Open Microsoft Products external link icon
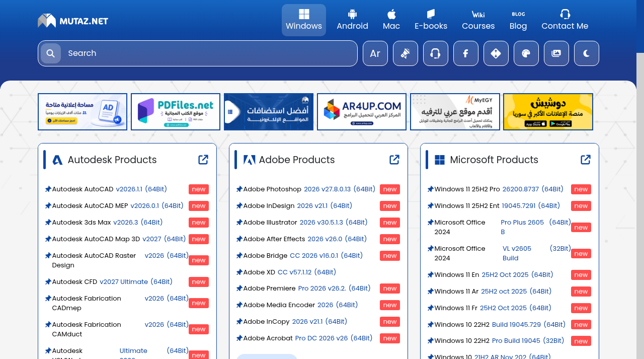The image size is (644, 359). [586, 160]
